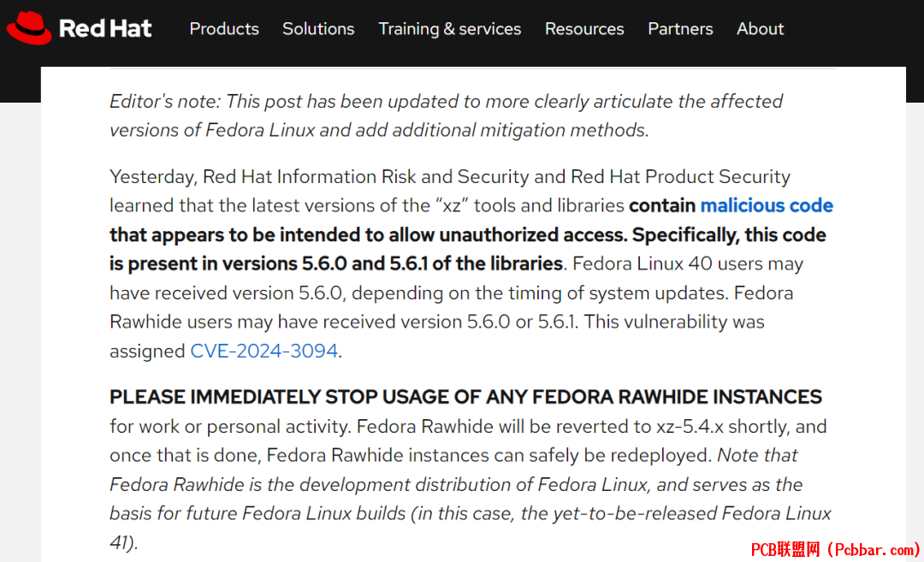Select the About menu item

pos(761,28)
